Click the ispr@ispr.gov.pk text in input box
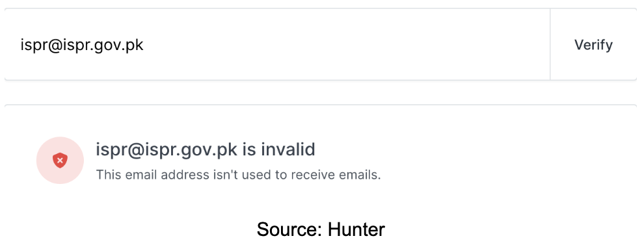Screen dimensions: 644x247 (x=82, y=45)
